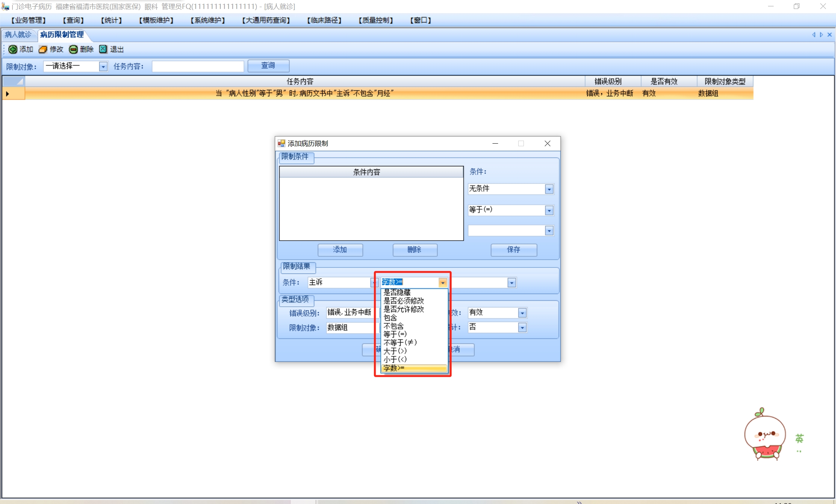Click the green 添加 add icon in toolbar
This screenshot has width=836, height=504.
click(x=13, y=49)
